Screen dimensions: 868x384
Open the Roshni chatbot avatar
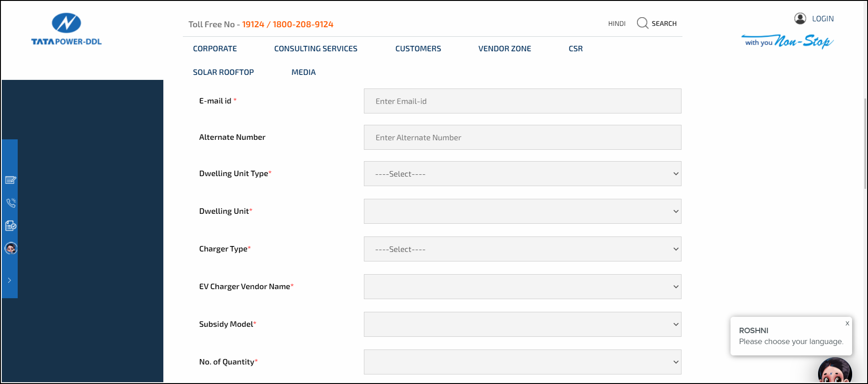[x=835, y=371]
